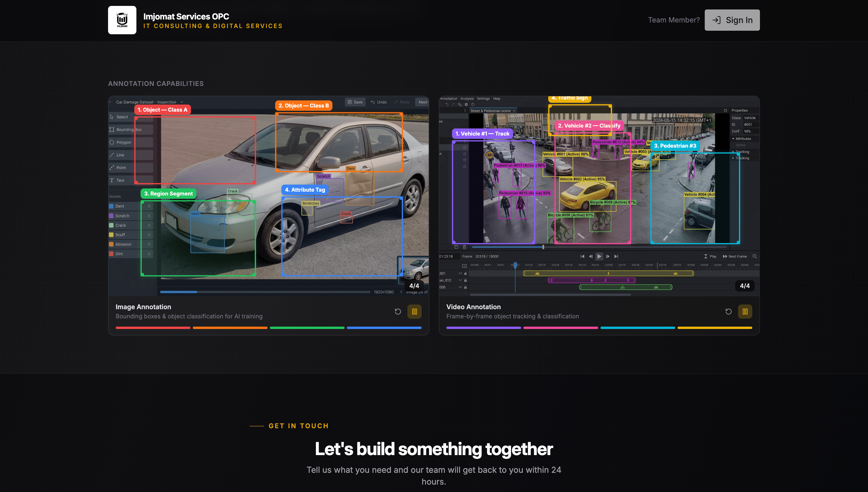The height and width of the screenshot is (492, 868).
Task: Click the blue Dent class color swatch
Action: tap(111, 206)
